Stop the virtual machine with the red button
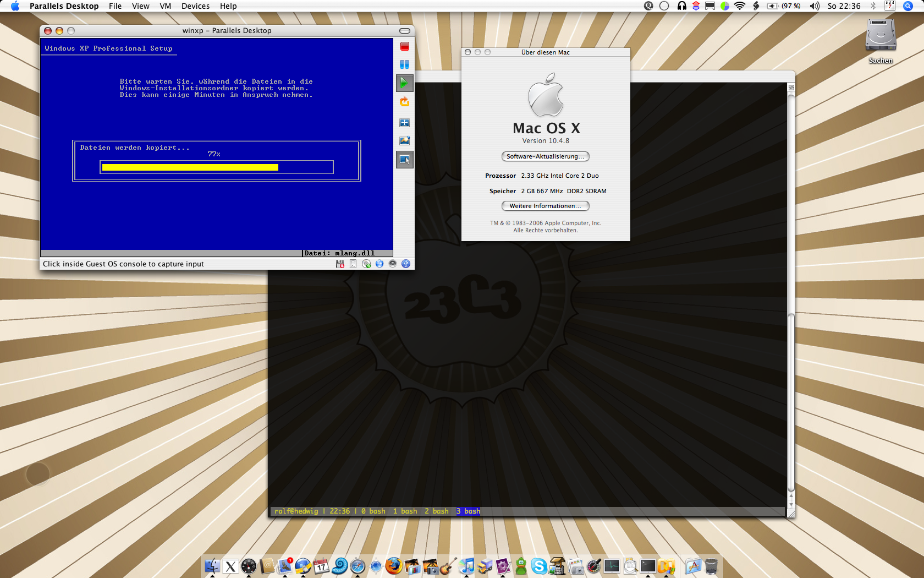Viewport: 924px width, 578px height. 405,46
